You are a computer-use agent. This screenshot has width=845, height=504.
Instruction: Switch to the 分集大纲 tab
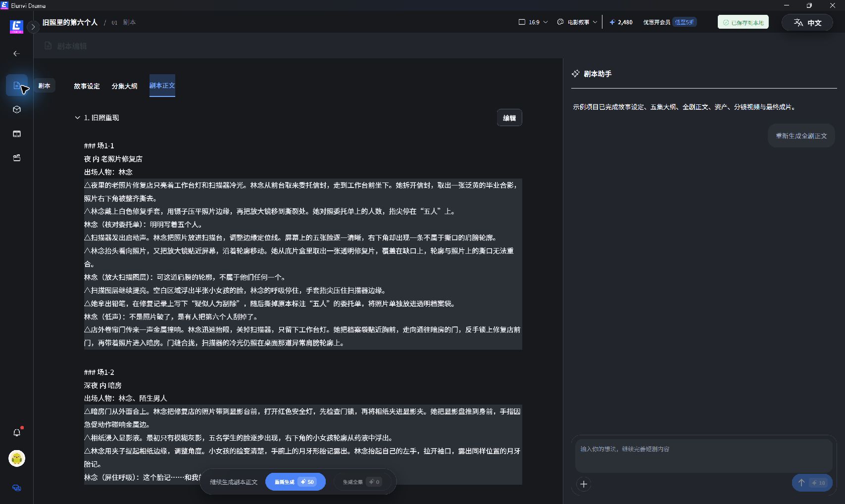click(x=124, y=86)
